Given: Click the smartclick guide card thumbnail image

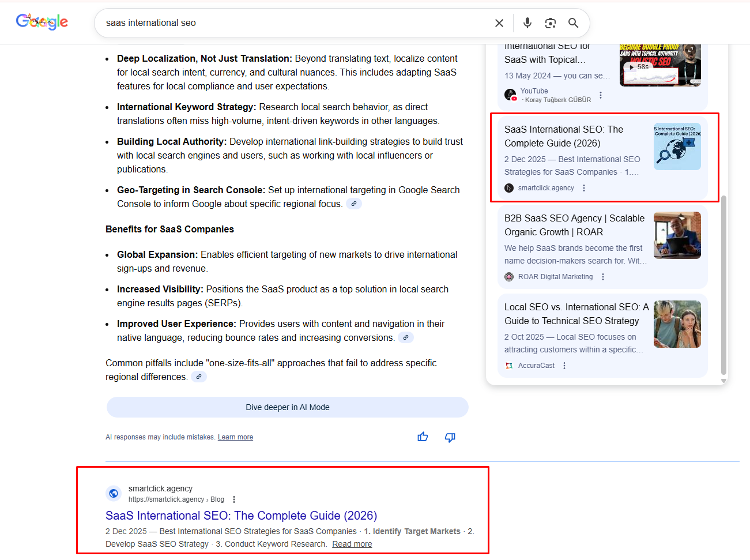Looking at the screenshot, I should tap(677, 146).
